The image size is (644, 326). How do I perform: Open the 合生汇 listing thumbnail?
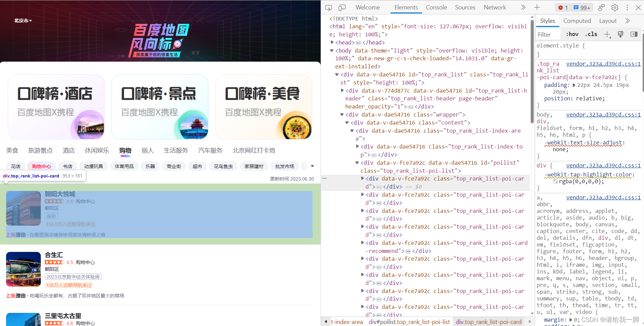click(23, 269)
